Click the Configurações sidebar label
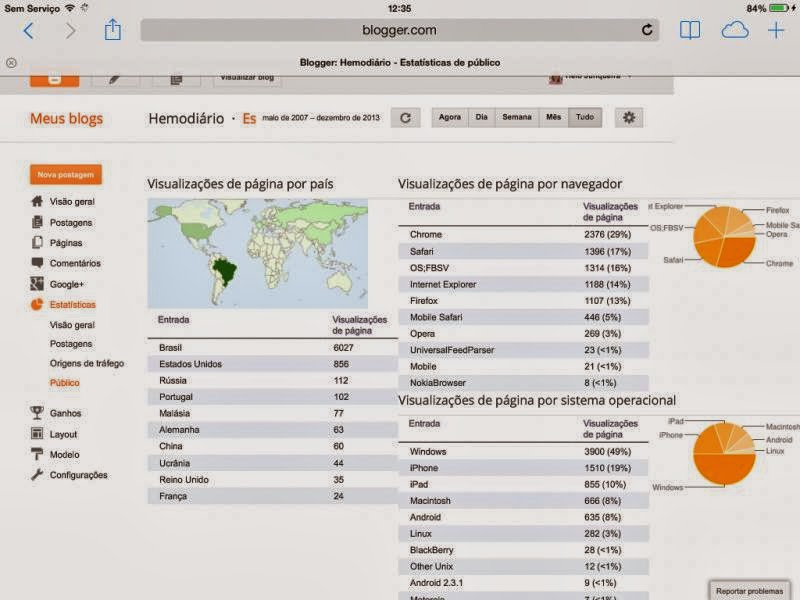The width and height of the screenshot is (800, 600). point(79,475)
